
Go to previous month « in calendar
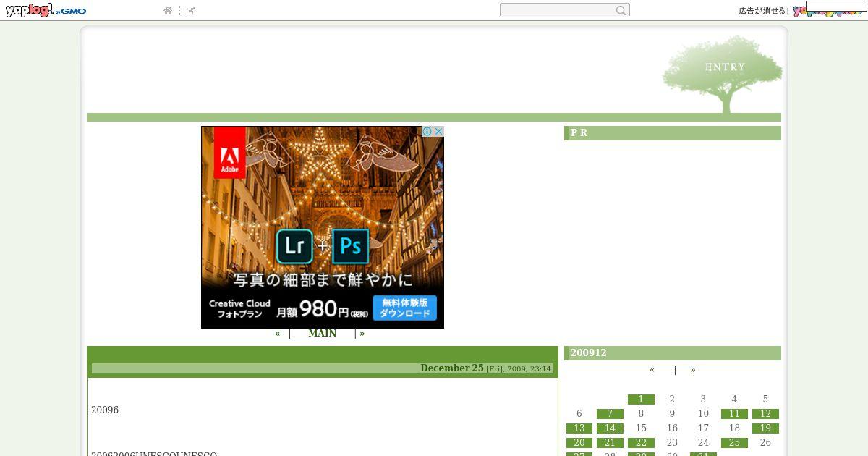pos(652,370)
